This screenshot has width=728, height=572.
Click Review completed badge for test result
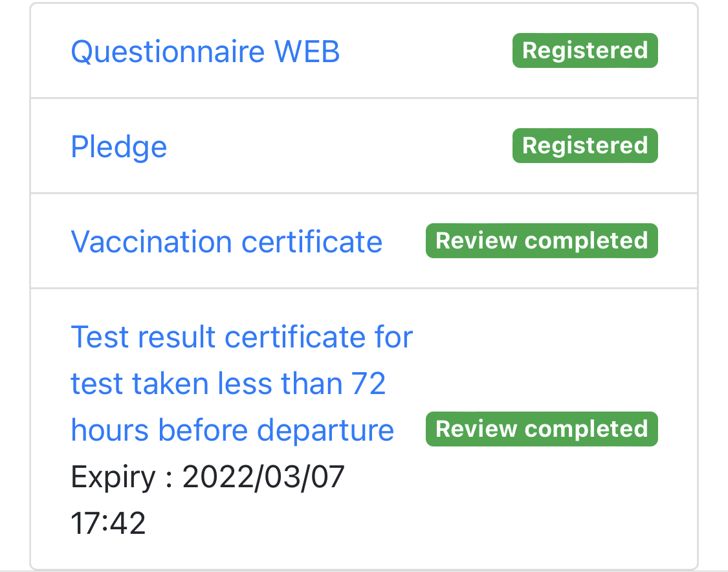pyautogui.click(x=542, y=429)
